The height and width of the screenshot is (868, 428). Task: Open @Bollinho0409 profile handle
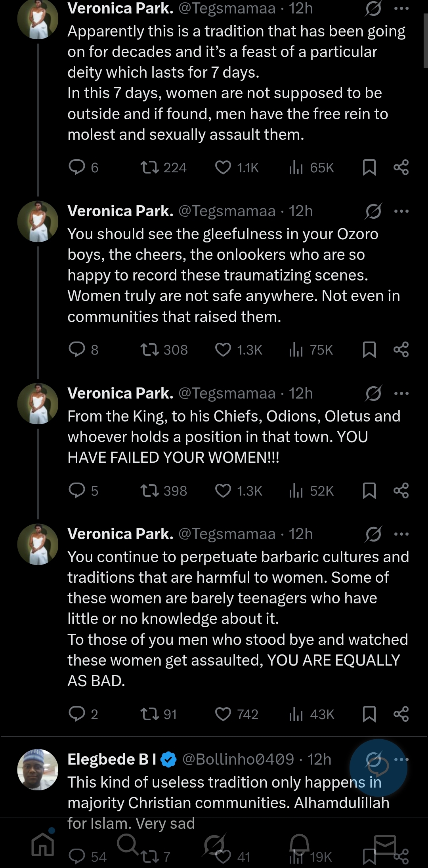coord(238,759)
